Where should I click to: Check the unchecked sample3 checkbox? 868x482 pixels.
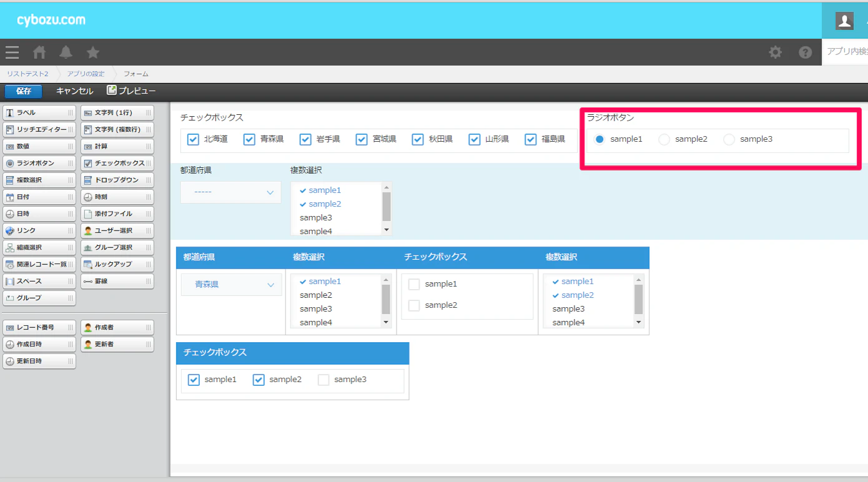[323, 380]
